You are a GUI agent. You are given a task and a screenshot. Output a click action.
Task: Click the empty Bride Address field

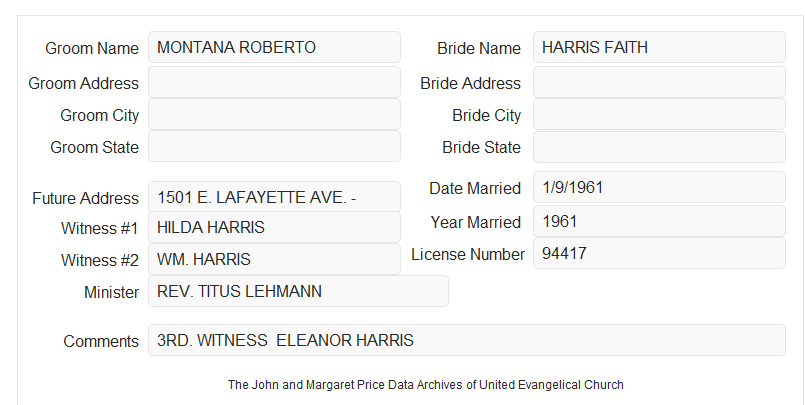pyautogui.click(x=659, y=82)
